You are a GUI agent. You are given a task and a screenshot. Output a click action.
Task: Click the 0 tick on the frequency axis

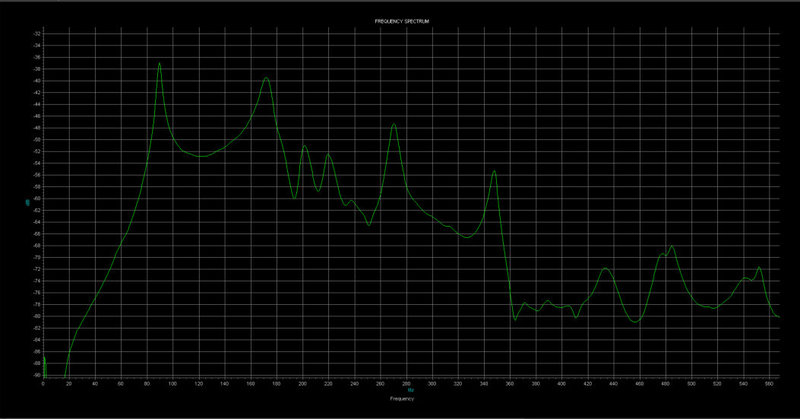pos(43,384)
